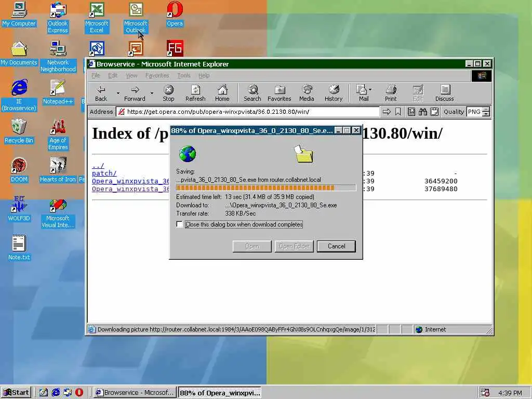Click the Open Folder button

(294, 246)
